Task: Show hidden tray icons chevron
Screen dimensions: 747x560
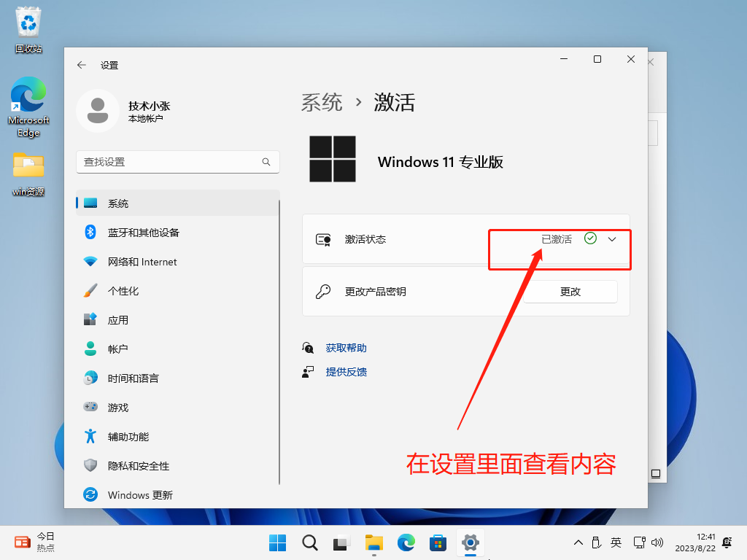Action: [578, 542]
